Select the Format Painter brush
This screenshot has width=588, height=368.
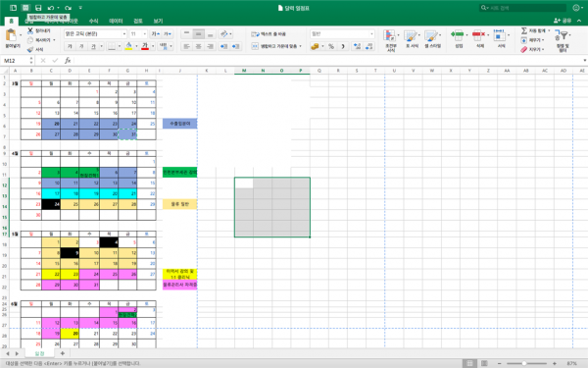tap(30, 49)
